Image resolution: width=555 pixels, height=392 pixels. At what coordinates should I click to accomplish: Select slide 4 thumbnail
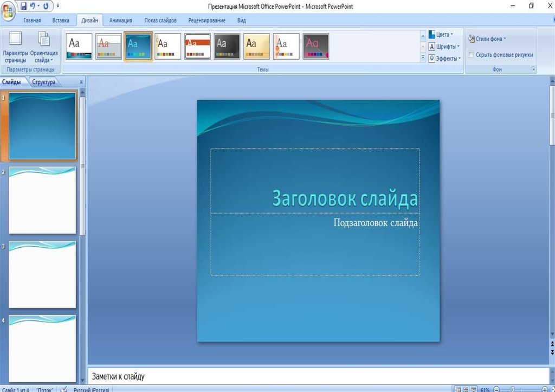coord(42,349)
